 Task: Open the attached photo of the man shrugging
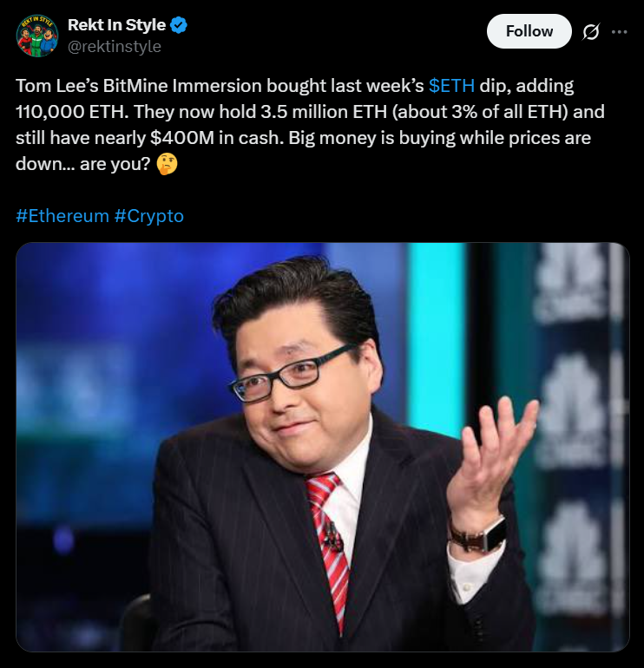323,447
